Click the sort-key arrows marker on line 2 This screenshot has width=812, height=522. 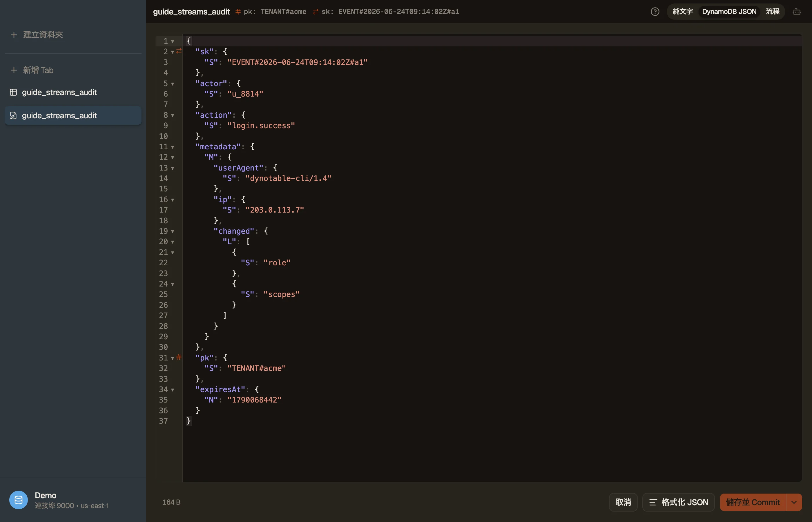179,51
